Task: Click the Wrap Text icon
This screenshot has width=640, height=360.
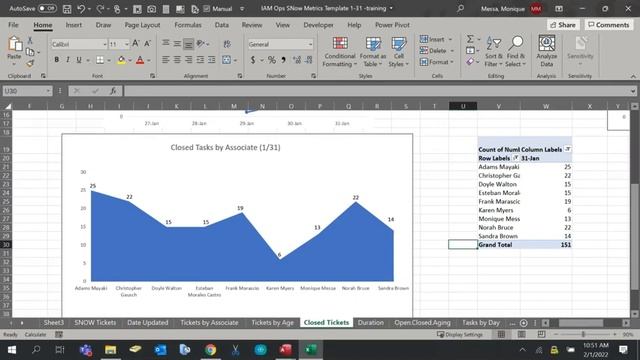Action: tap(227, 44)
